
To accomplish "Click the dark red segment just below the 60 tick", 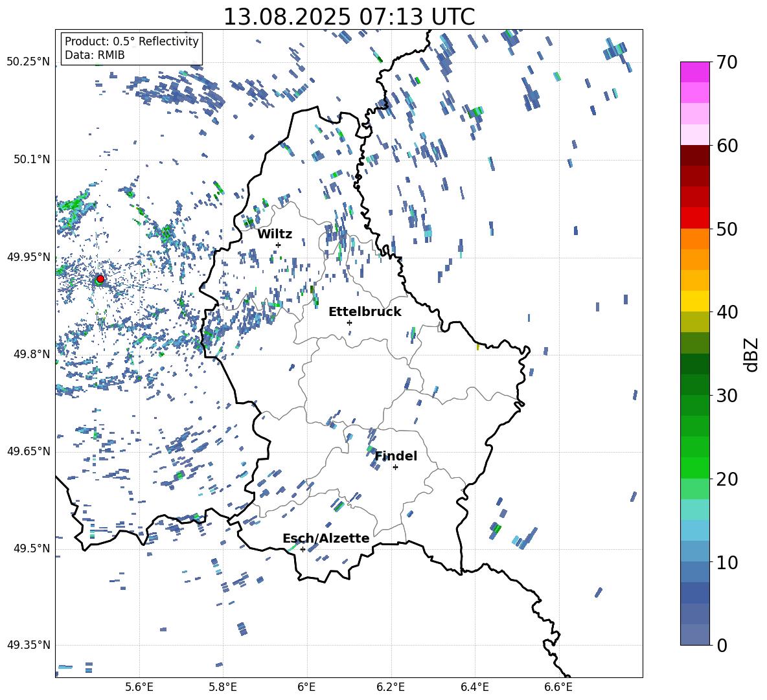I will tap(694, 155).
